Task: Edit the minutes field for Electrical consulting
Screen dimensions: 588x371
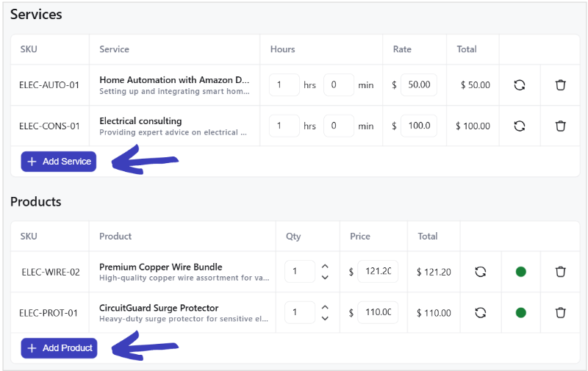Action: click(339, 126)
